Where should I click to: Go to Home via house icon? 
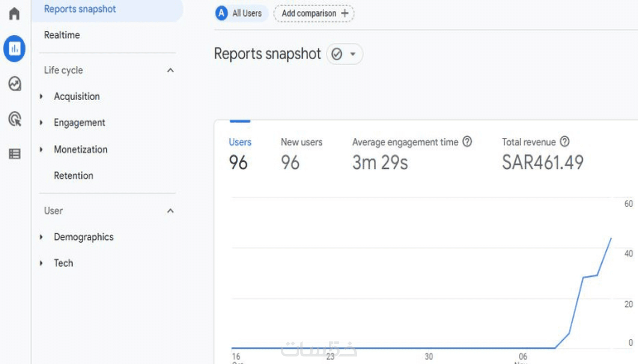tap(14, 14)
